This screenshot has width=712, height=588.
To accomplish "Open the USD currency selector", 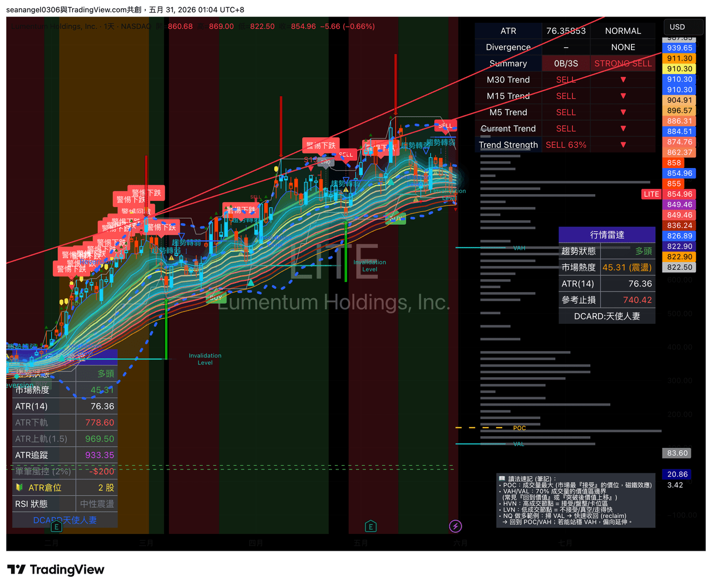I will (684, 27).
